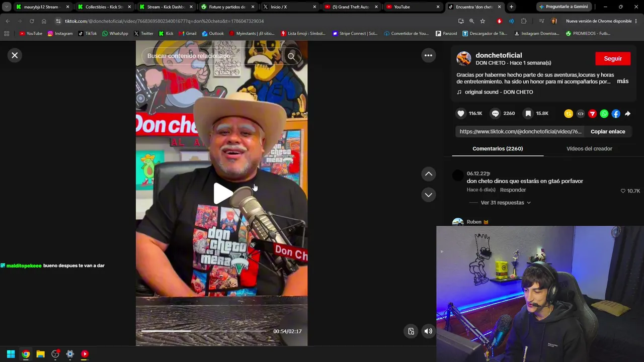
Task: Share the video to Facebook
Action: [x=616, y=114]
